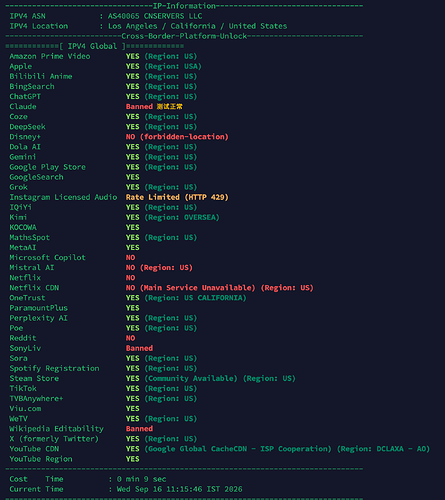The image size is (445, 500).
Task: Click the Kimi OVERSEA region result
Action: (x=182, y=217)
